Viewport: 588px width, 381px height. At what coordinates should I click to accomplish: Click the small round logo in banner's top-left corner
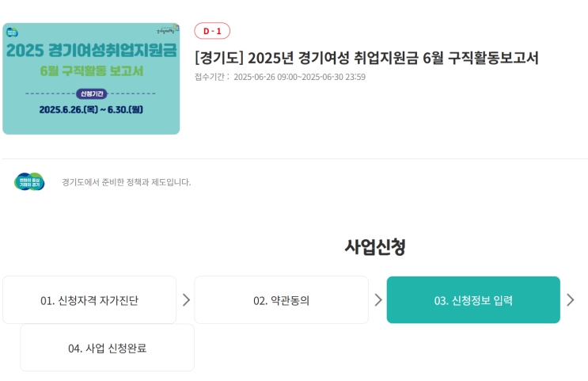12,32
